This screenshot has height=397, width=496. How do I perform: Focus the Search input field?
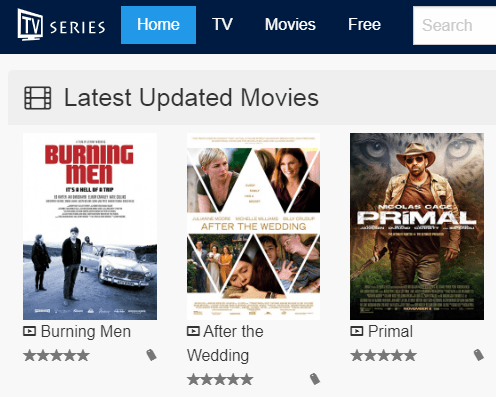tap(454, 25)
